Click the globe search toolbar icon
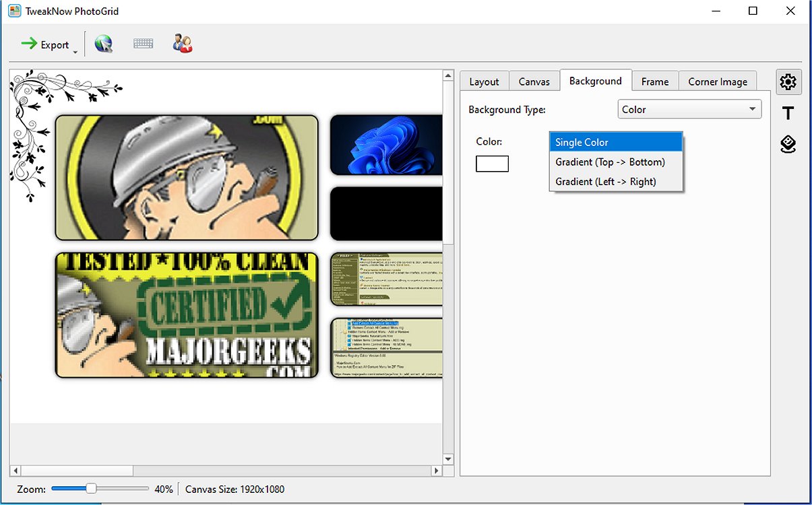The image size is (812, 505). pos(103,44)
